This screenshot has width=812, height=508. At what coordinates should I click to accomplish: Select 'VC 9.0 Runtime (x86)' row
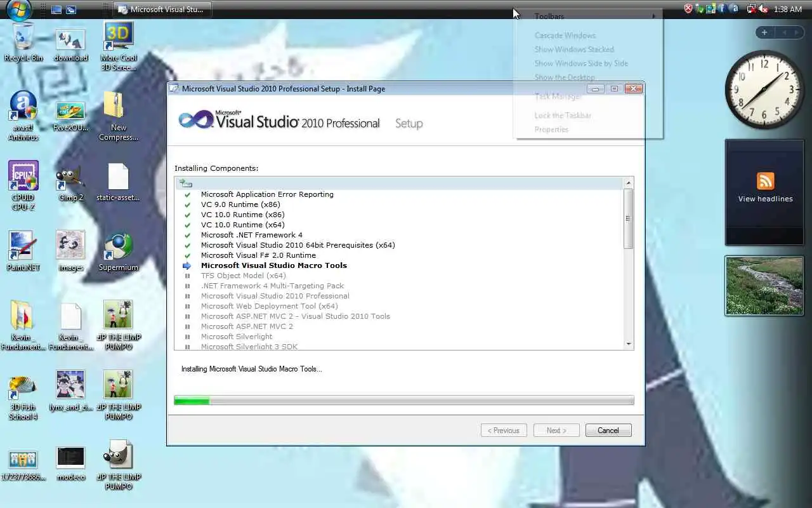click(240, 204)
